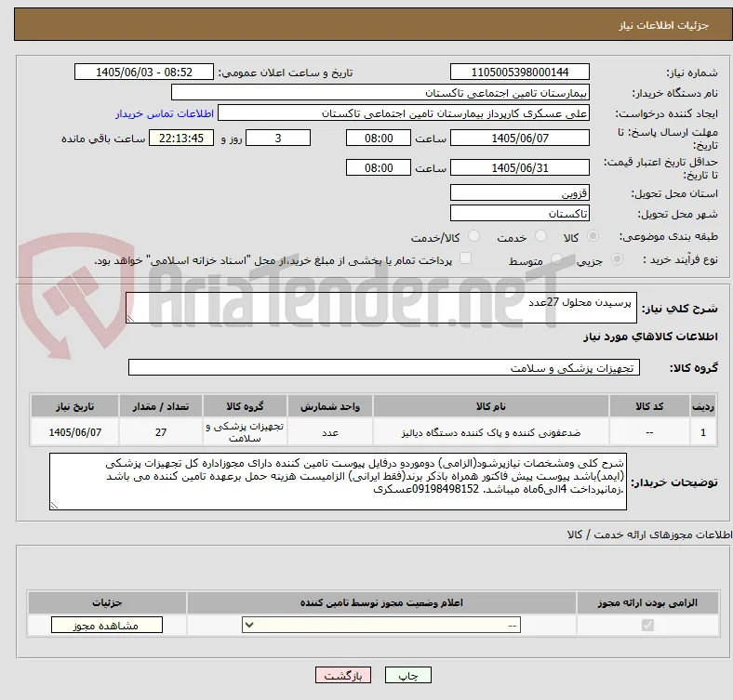Click the quantity cell showing 27
Screen dimensions: 733x700
161,432
